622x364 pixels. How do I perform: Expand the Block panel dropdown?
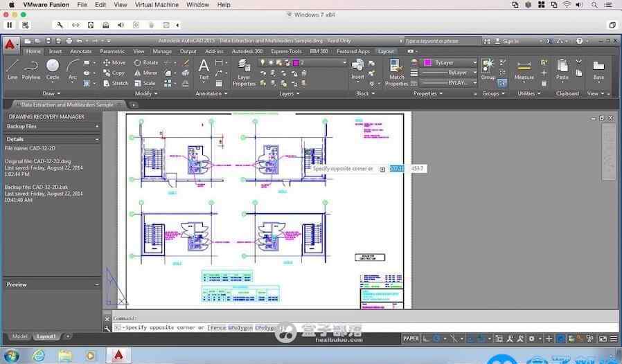(x=365, y=93)
